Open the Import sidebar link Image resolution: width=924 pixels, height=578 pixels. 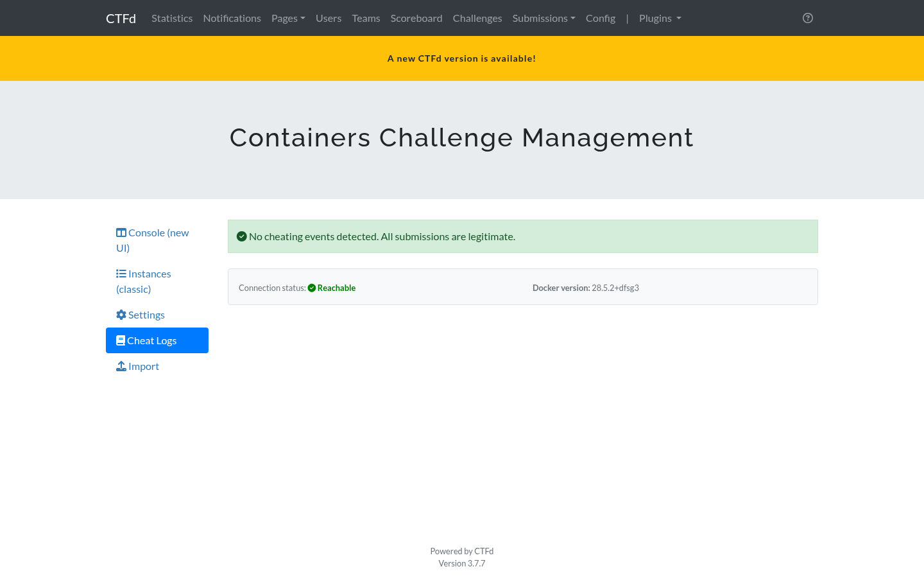157,366
